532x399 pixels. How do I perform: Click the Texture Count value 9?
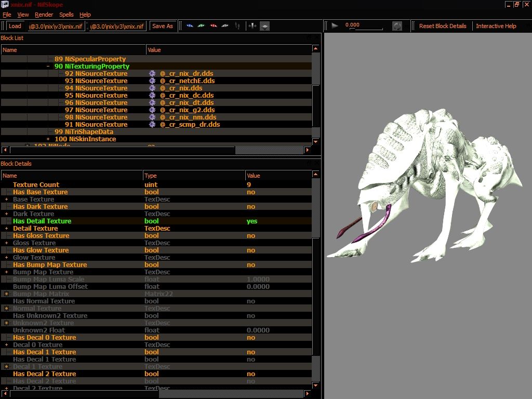coord(249,185)
